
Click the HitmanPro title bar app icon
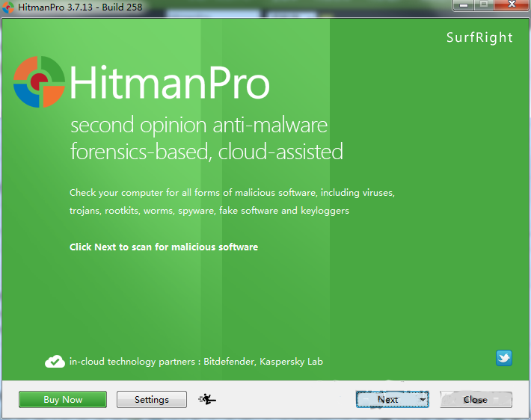click(8, 7)
